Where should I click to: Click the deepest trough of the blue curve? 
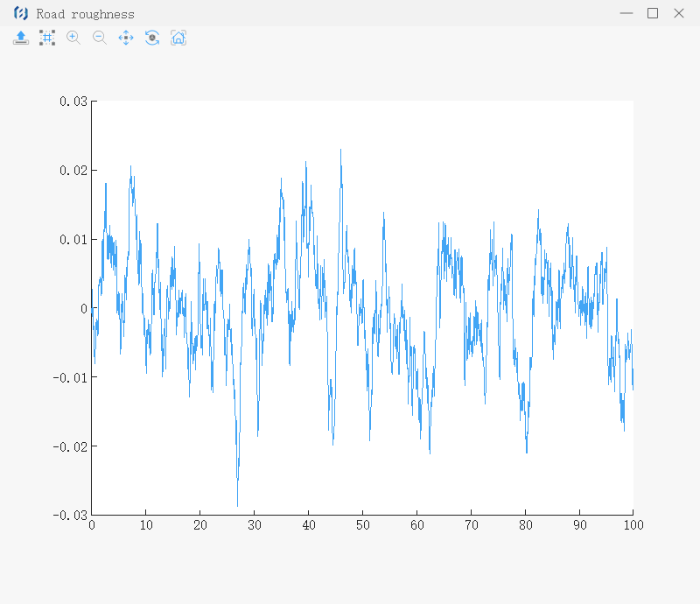pos(238,505)
